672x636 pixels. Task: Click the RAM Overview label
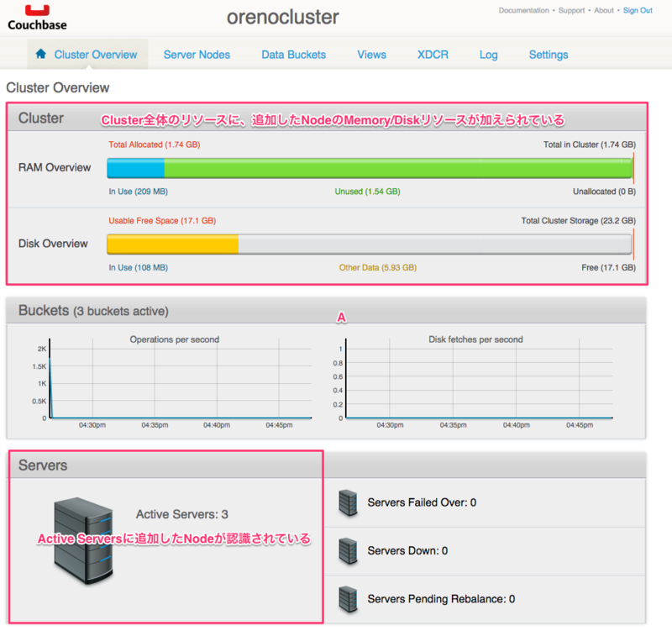point(55,167)
